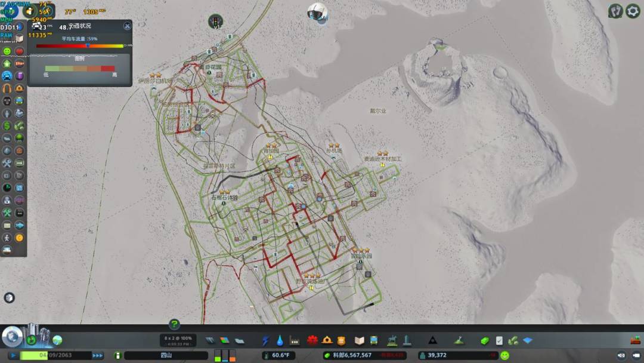Open the city info button beside the date
Viewport: 644px width, 363px height.
pyautogui.click(x=117, y=355)
